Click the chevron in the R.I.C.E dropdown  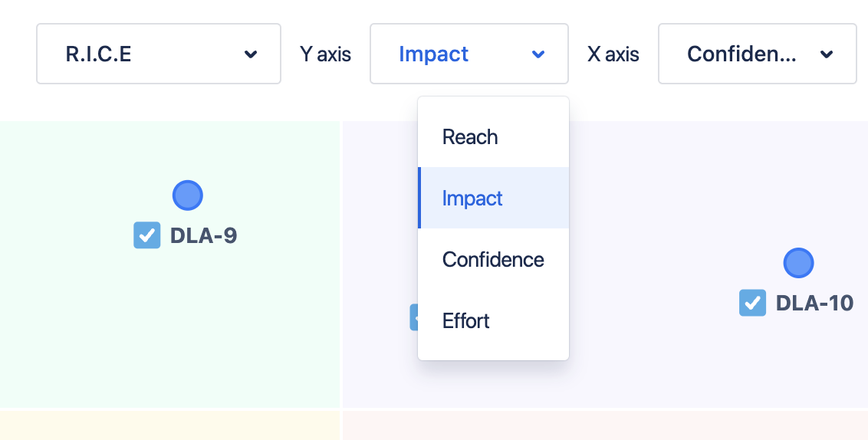(x=250, y=54)
